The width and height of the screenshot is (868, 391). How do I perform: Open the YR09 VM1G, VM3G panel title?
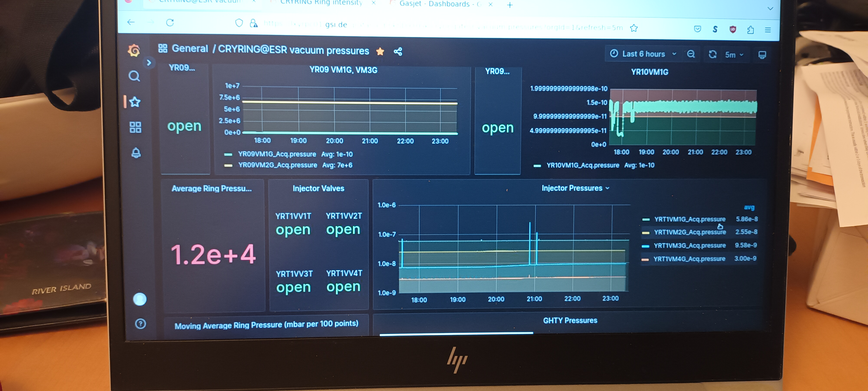pos(343,70)
